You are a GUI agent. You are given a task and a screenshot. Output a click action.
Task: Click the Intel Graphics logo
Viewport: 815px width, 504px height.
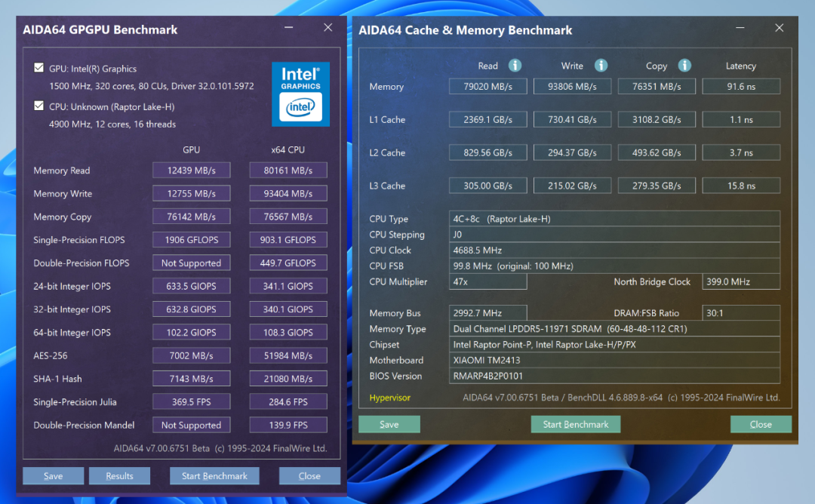[300, 94]
